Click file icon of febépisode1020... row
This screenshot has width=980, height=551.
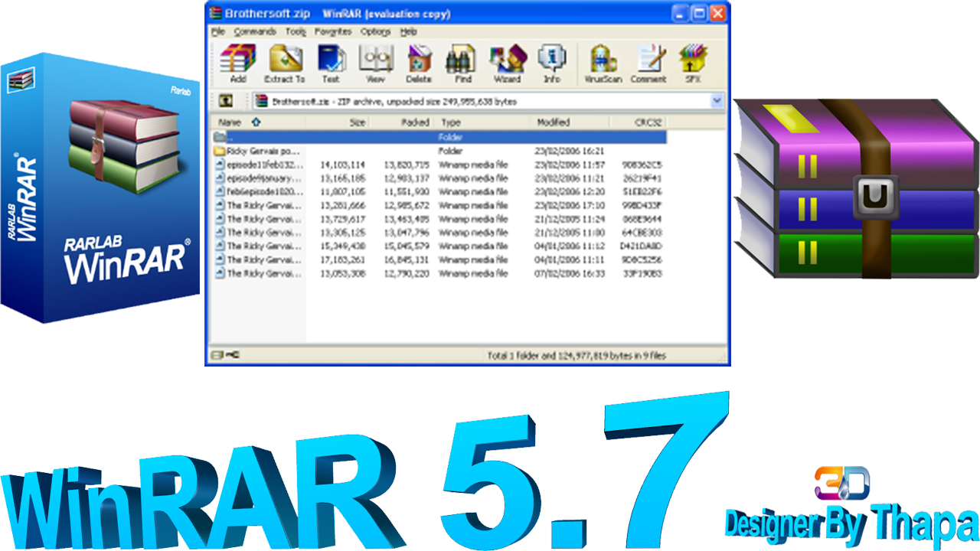(x=220, y=191)
